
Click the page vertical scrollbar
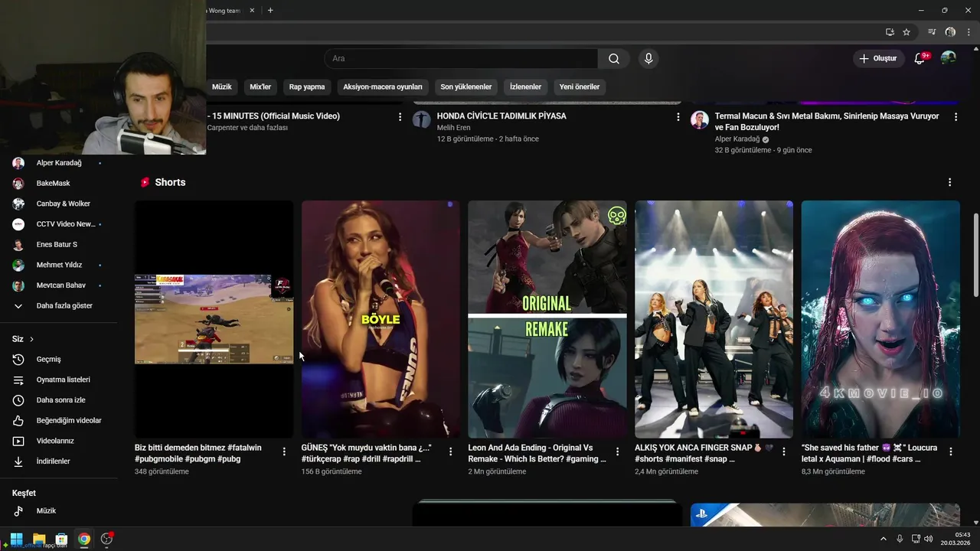click(975, 256)
